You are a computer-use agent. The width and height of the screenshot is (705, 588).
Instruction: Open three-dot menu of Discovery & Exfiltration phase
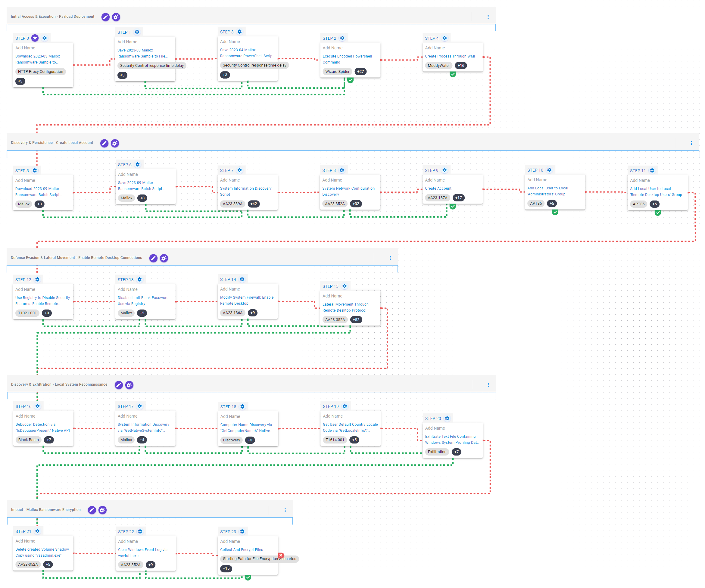[x=488, y=385]
